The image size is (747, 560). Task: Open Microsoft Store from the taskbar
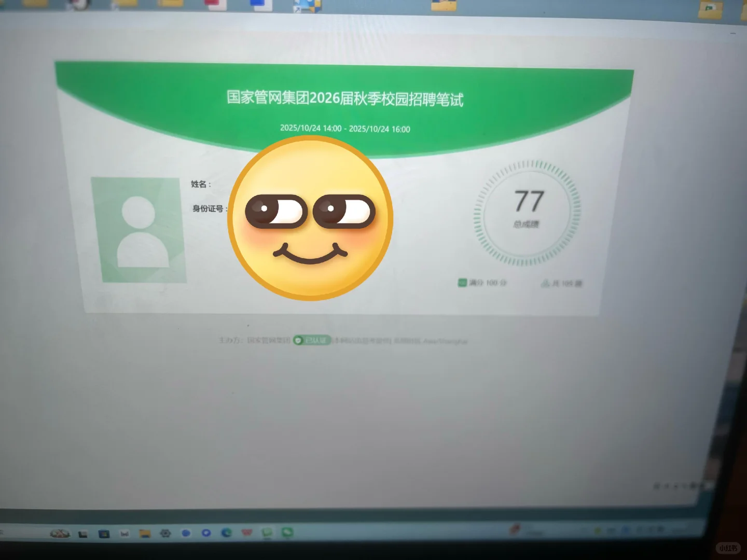click(x=104, y=534)
